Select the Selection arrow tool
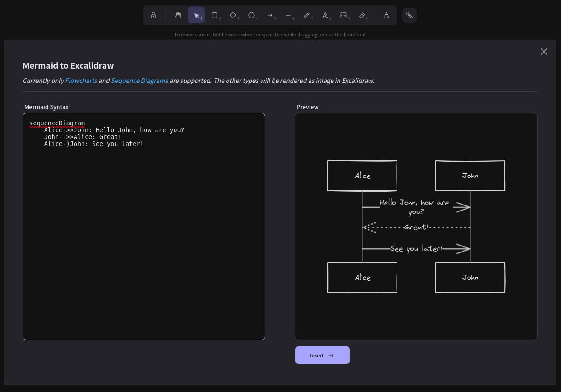Image resolution: width=561 pixels, height=392 pixels. click(x=196, y=15)
